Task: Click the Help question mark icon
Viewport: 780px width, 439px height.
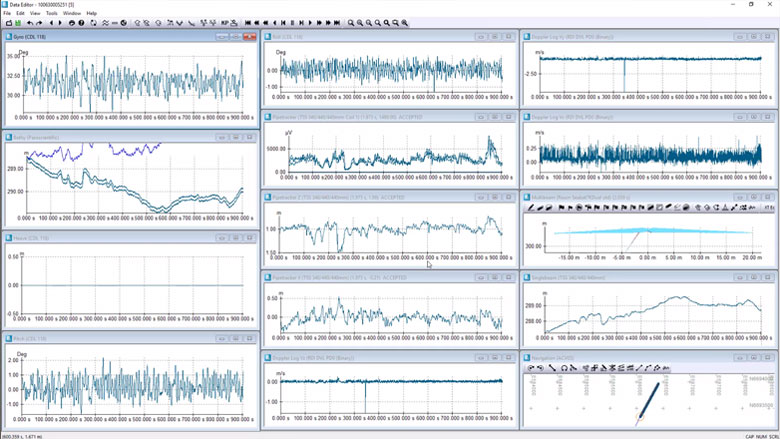Action: 81,22
